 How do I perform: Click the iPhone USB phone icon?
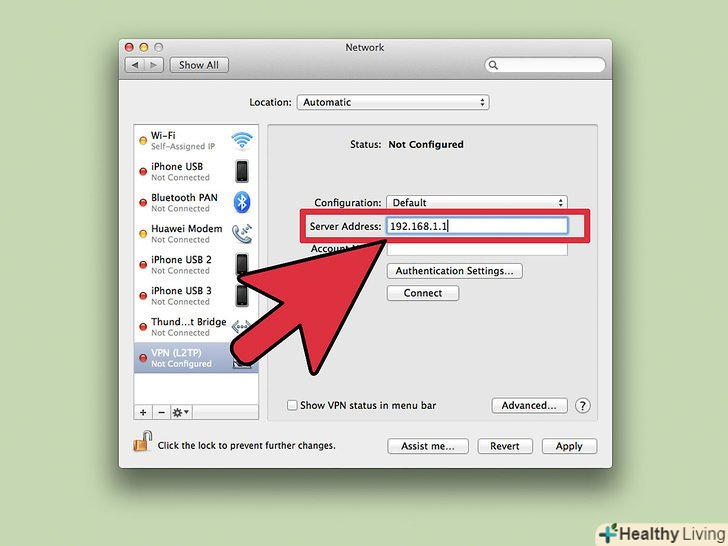pos(242,171)
